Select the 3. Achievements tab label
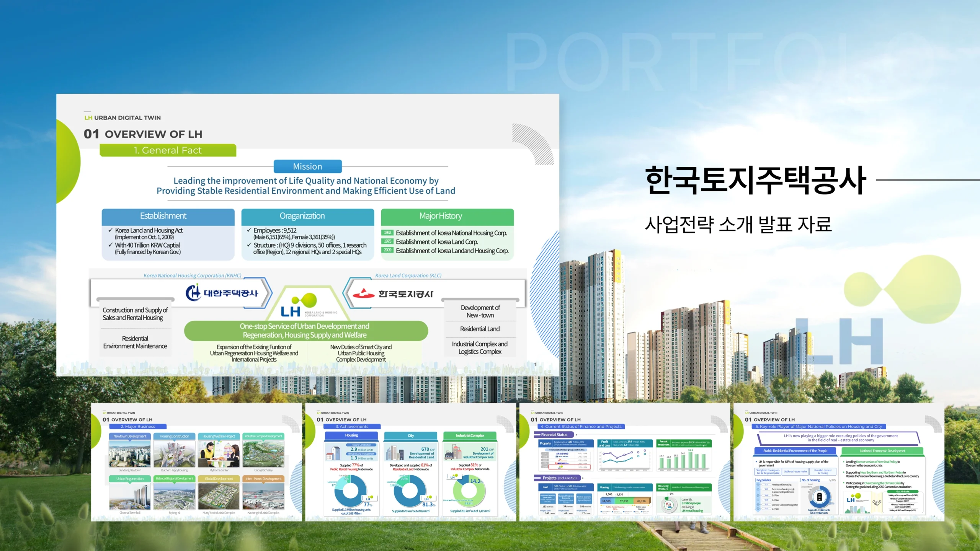Screen dimensions: 980x551 tap(352, 426)
